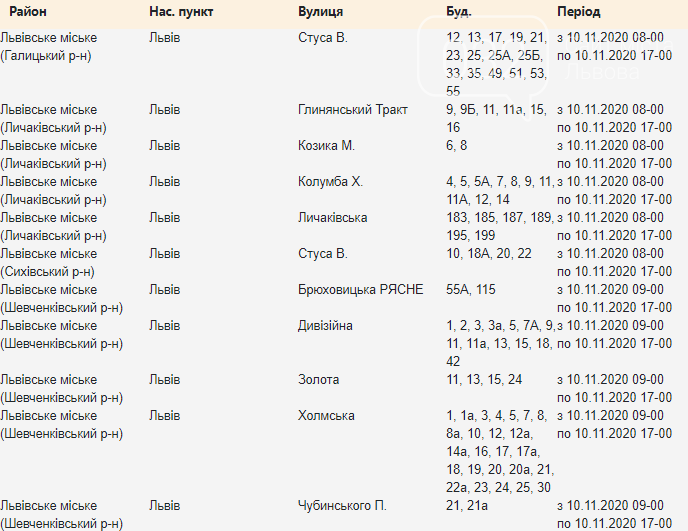Viewport: 688px width, 531px height.
Task: Click the Вулиця column header
Action: 320,11
